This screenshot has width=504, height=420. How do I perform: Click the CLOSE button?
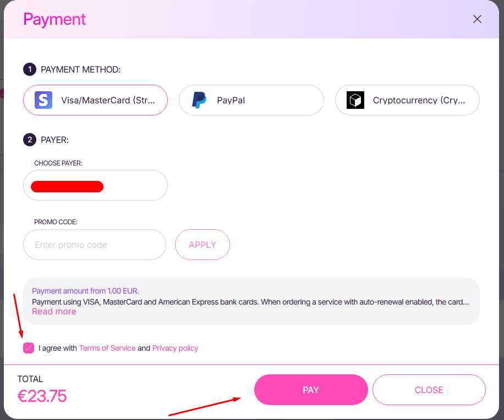point(429,390)
